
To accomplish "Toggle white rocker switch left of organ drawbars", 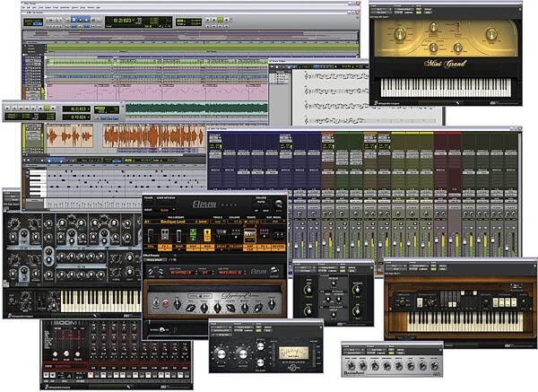I will [420, 302].
